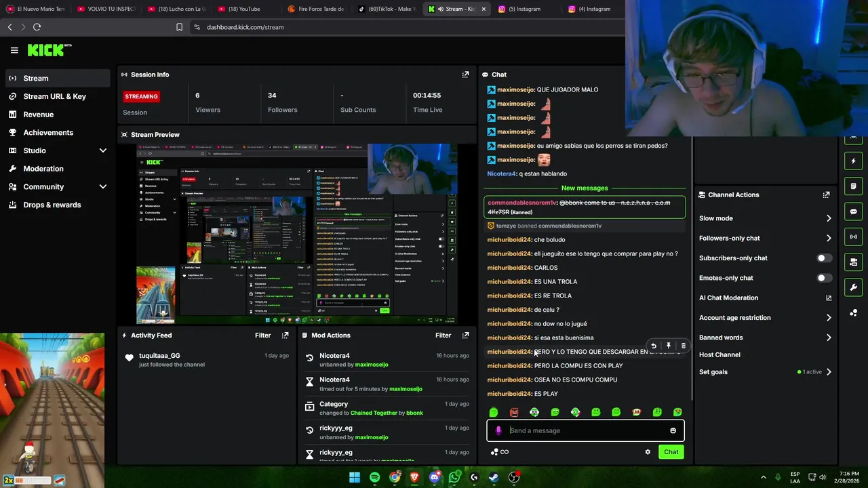Go back in the browser
Screen dimensions: 868x488
tap(9, 27)
